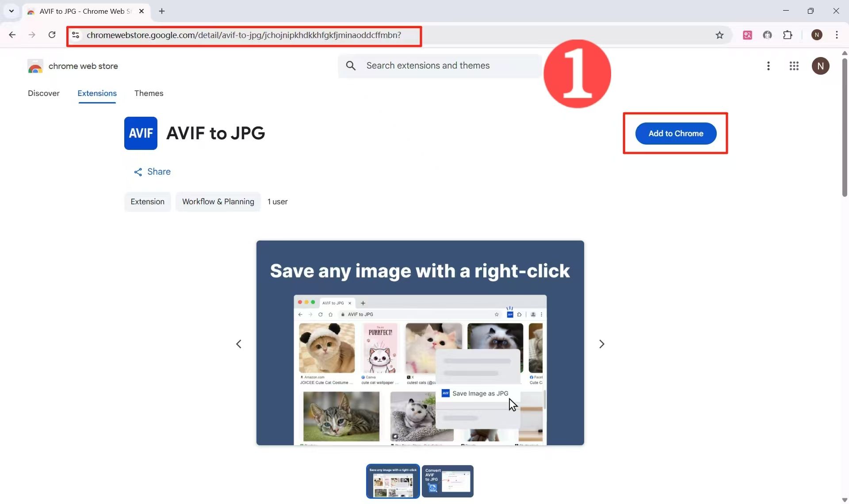The height and width of the screenshot is (504, 849).
Task: Minimize the Chrome window
Action: (786, 11)
